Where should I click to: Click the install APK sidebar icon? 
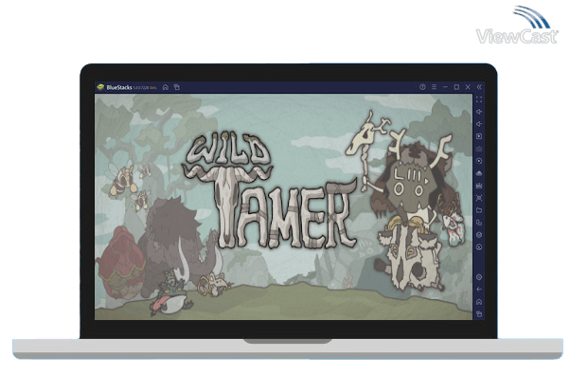point(479,173)
